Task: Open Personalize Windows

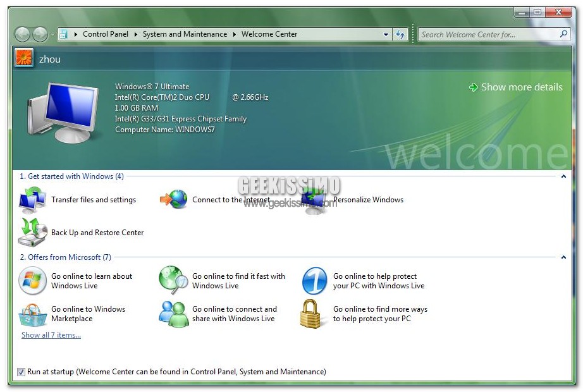Action: pos(368,200)
